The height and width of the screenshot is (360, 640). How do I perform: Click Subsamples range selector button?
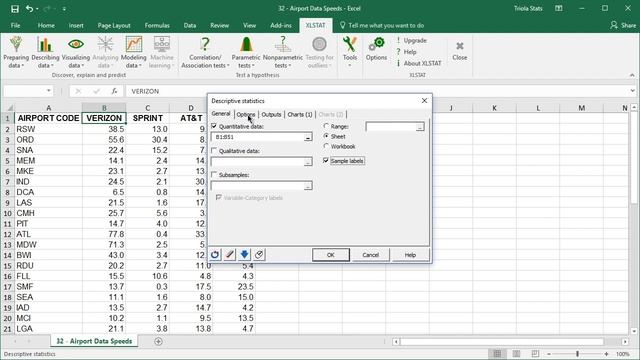coord(308,186)
